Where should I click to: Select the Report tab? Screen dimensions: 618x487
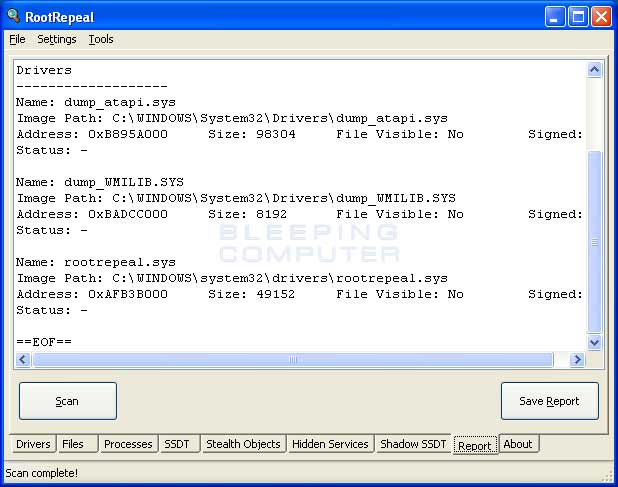coord(475,445)
